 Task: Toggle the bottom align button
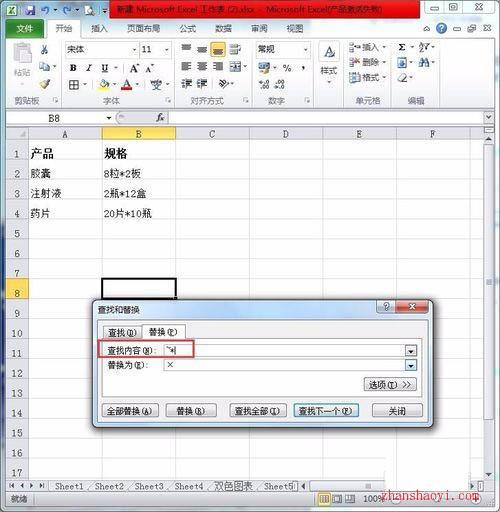pyautogui.click(x=218, y=49)
